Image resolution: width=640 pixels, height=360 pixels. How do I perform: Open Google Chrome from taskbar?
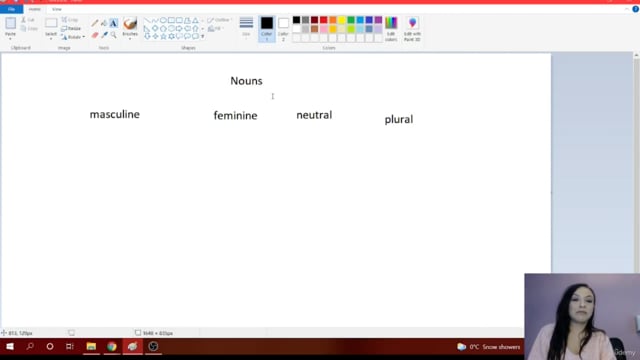[x=111, y=347]
